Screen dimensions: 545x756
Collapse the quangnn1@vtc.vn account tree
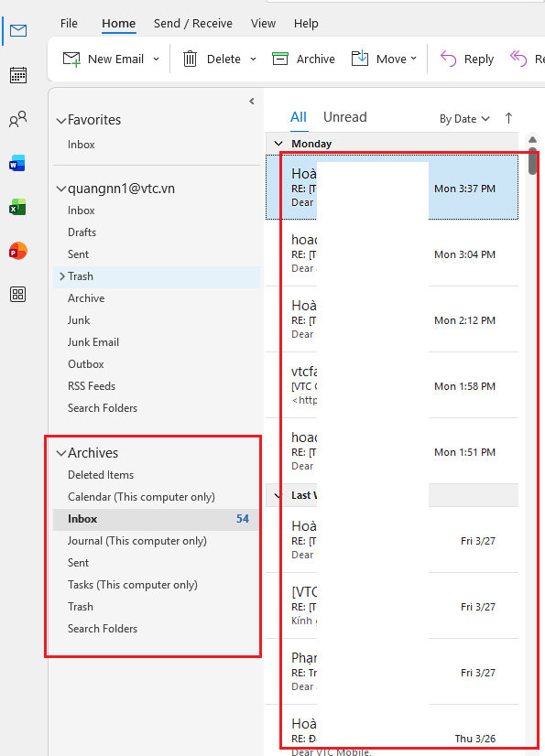click(x=60, y=189)
